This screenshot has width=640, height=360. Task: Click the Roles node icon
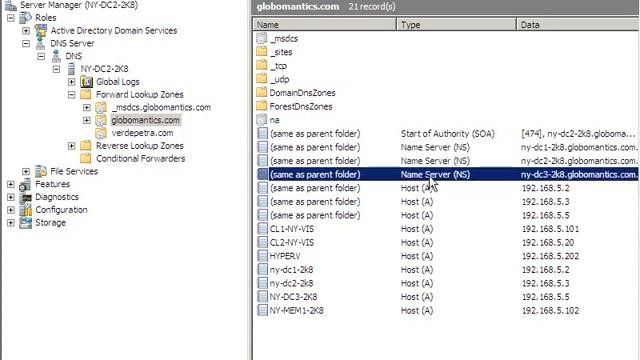tap(26, 18)
